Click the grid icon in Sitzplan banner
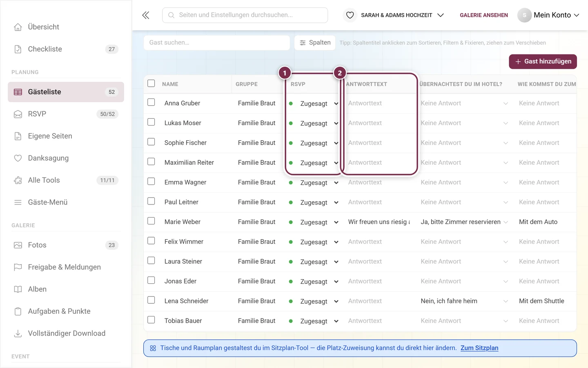The height and width of the screenshot is (368, 588). pyautogui.click(x=153, y=348)
